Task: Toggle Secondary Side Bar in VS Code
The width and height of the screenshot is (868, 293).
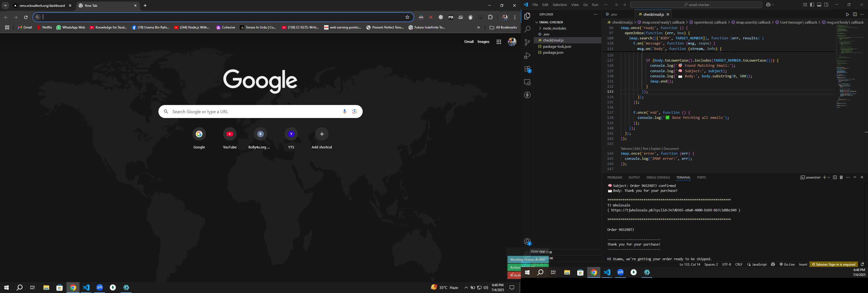Action: (x=826, y=5)
